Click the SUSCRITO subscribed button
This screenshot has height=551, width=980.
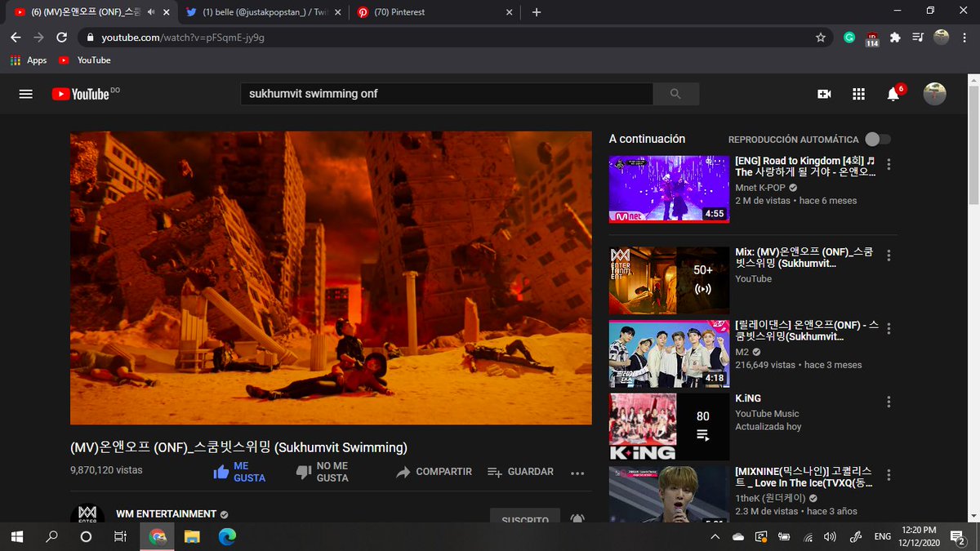[525, 516]
